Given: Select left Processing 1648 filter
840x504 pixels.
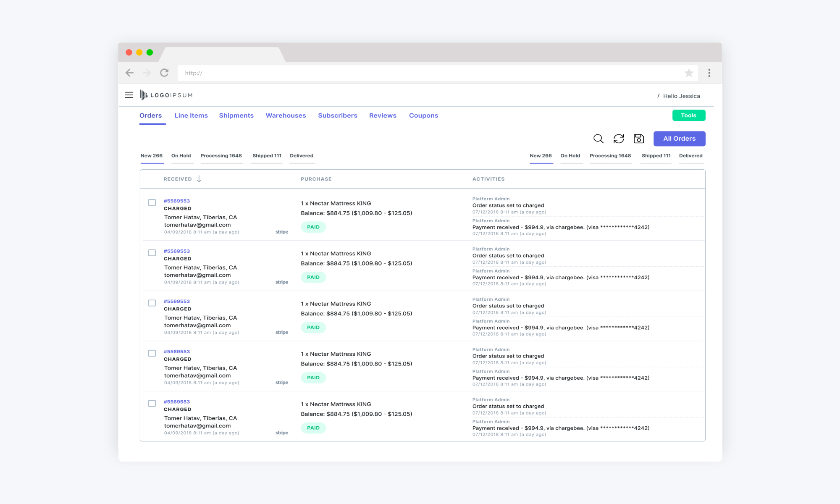Looking at the screenshot, I should tap(221, 156).
